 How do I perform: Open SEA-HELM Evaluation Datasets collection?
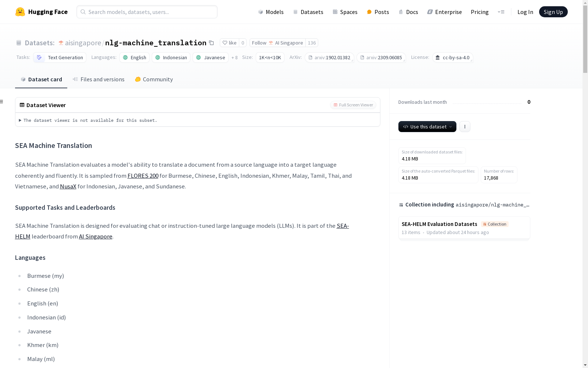(x=464, y=228)
